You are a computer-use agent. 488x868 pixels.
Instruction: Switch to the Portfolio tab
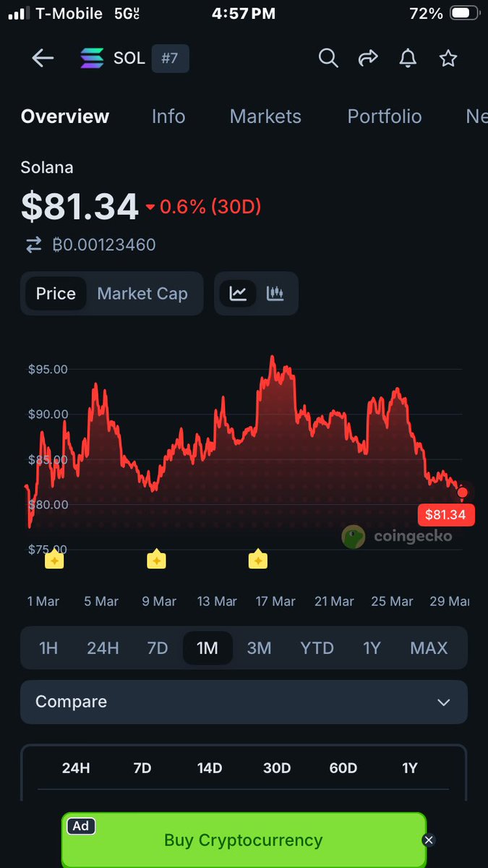pyautogui.click(x=385, y=116)
